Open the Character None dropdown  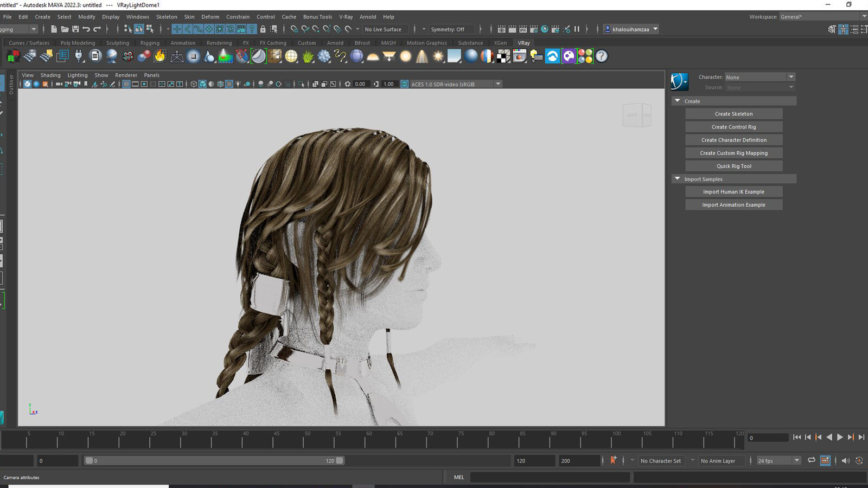pyautogui.click(x=759, y=77)
